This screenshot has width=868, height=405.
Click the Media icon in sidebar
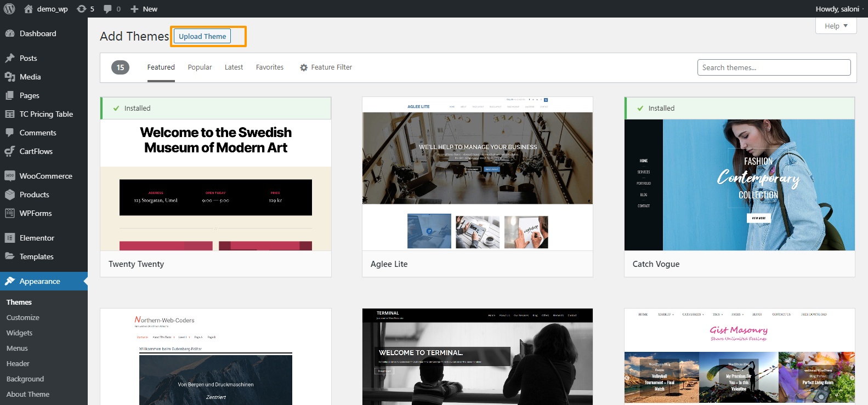(10, 77)
